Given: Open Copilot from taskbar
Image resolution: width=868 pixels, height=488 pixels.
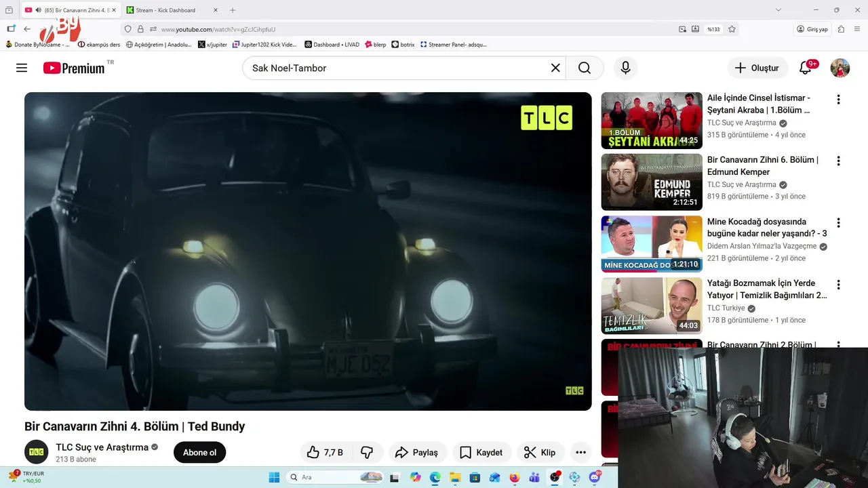Looking at the screenshot, I should click(415, 477).
